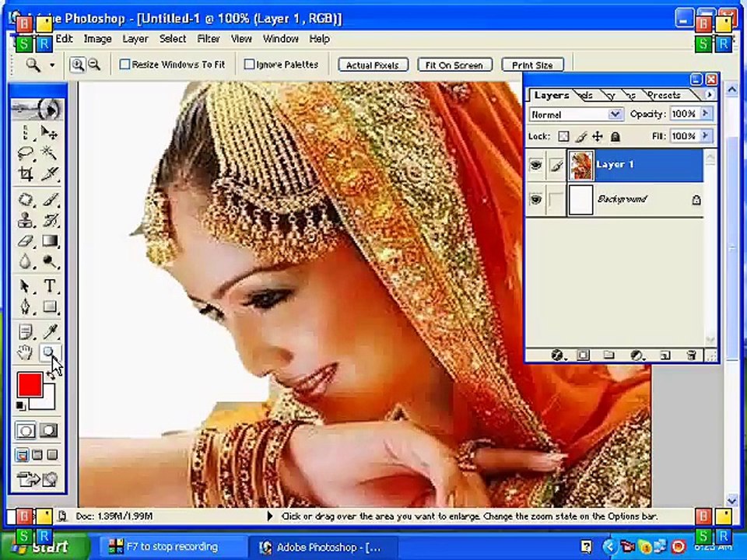Select the Path Selection arrow tool

[26, 286]
